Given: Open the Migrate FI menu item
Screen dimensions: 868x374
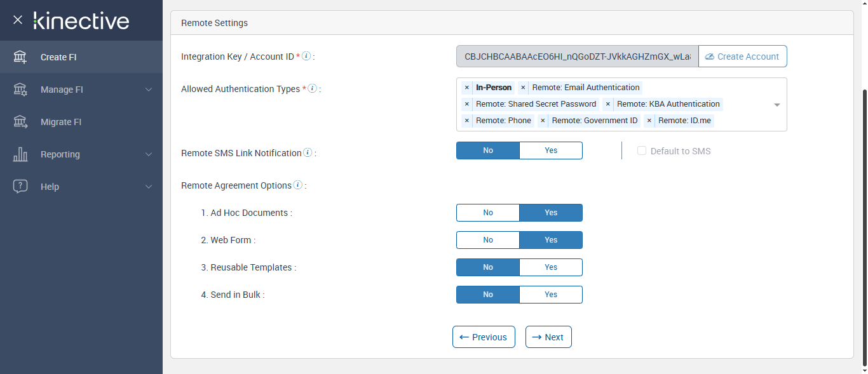Looking at the screenshot, I should 61,122.
